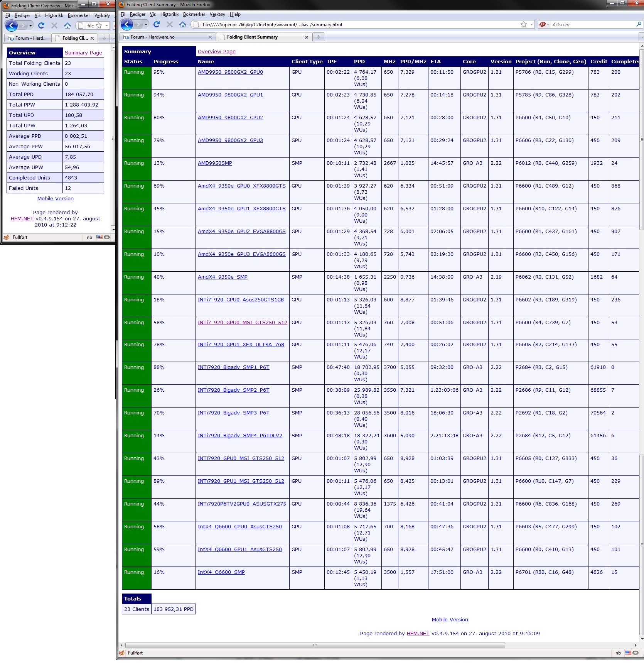Click the horizontal scrollbar in Summary window

(x=315, y=645)
